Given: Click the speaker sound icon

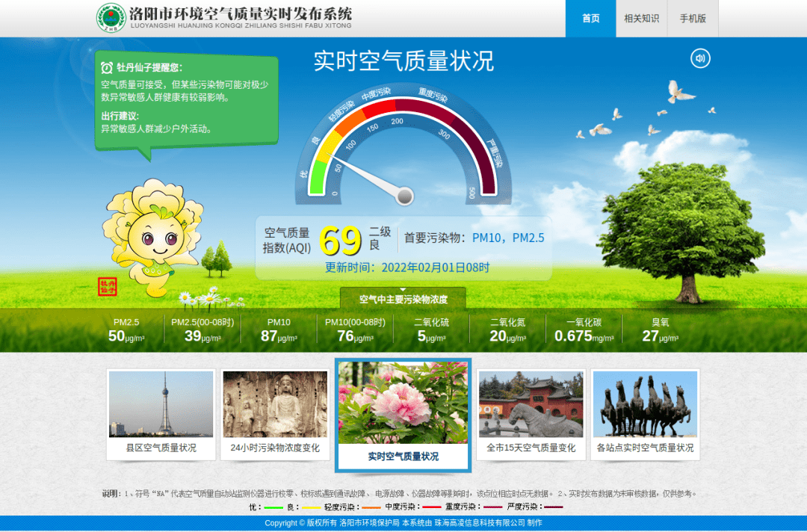Looking at the screenshot, I should point(700,58).
